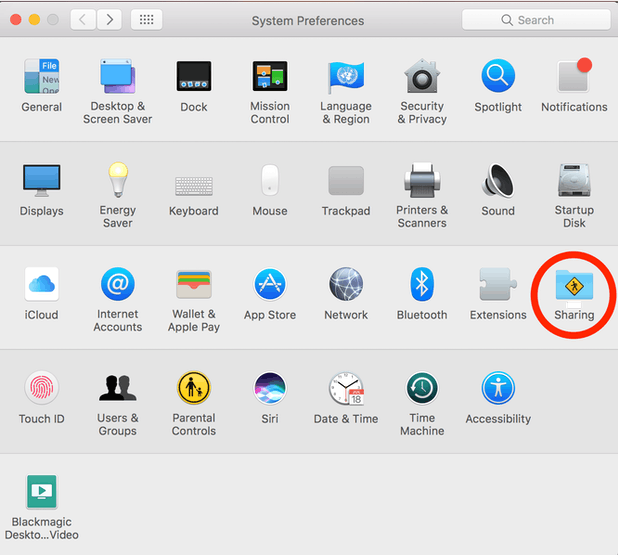The width and height of the screenshot is (618, 555).
Task: Click the Show All grid button
Action: (x=147, y=19)
